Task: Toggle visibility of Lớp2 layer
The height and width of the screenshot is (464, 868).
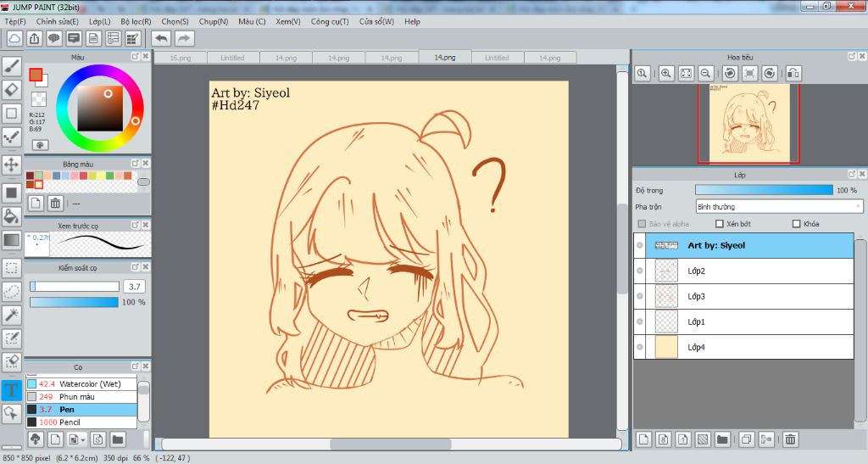Action: coord(640,271)
